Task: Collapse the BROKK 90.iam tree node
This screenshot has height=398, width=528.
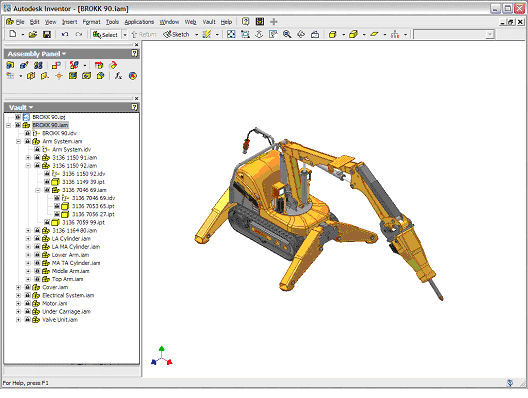Action: (8, 125)
